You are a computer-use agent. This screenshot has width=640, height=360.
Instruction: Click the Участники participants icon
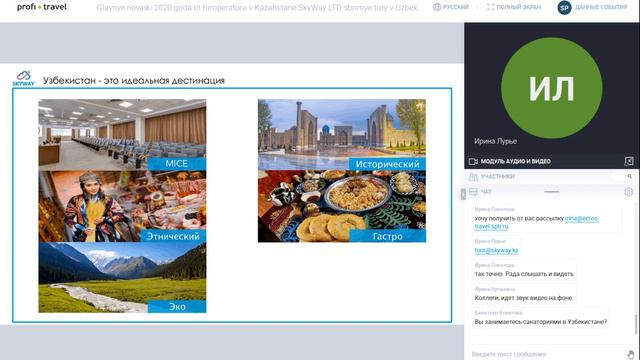[x=473, y=177]
